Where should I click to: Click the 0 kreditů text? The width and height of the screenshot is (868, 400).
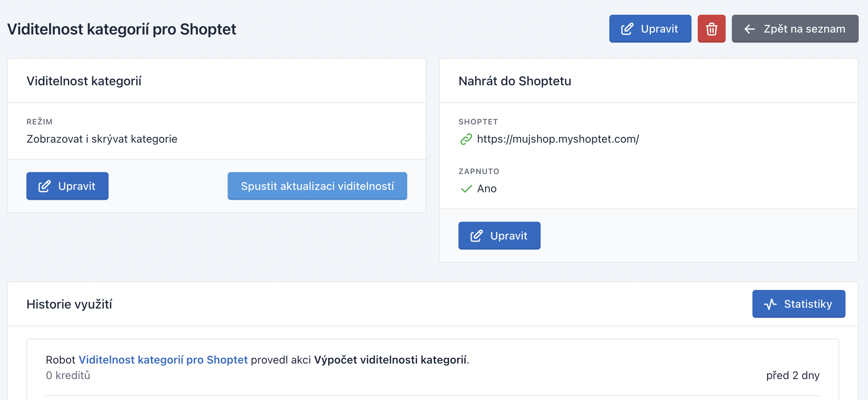(68, 375)
